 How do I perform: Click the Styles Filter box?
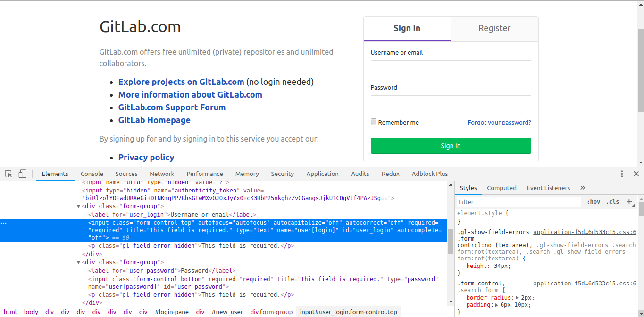click(519, 202)
